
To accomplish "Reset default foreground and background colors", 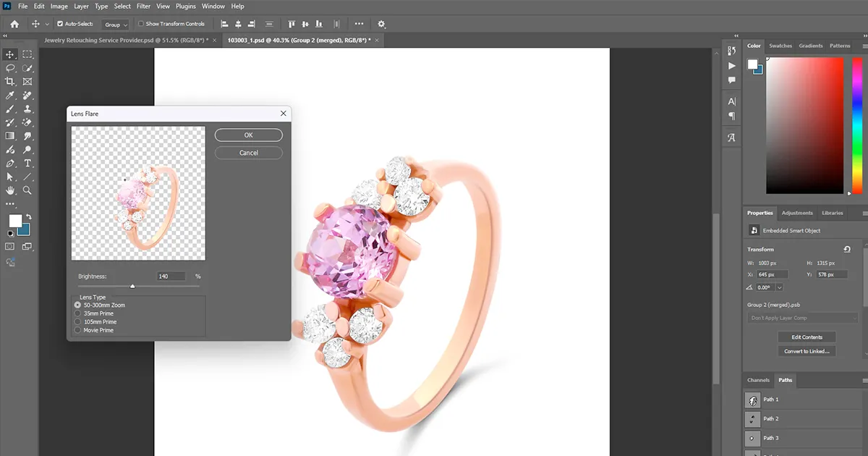I will click(x=10, y=234).
